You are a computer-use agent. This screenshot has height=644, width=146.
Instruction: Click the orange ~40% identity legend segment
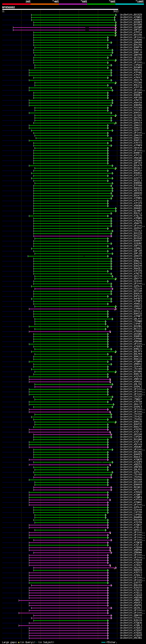click(45, 4)
